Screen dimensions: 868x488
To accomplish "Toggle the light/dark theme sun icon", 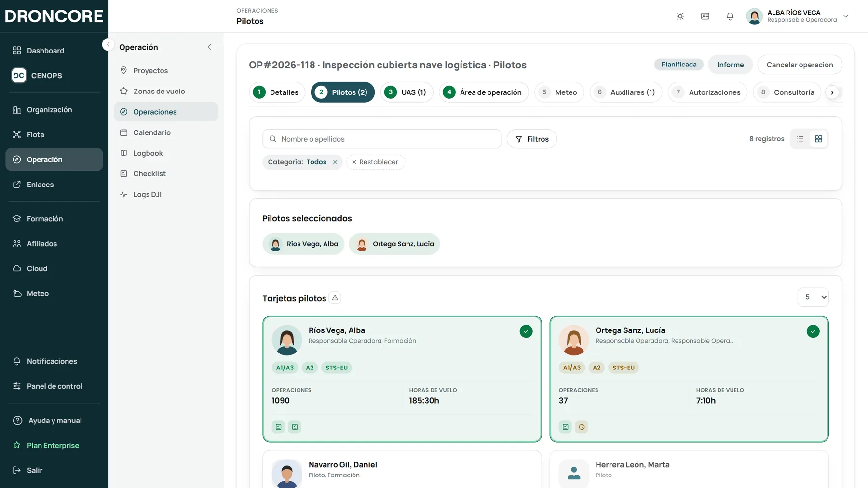I will click(x=680, y=16).
